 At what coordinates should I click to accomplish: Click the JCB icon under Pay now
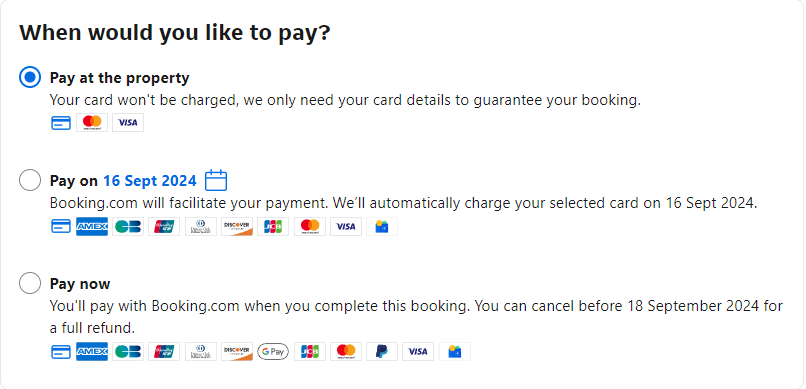pos(310,351)
